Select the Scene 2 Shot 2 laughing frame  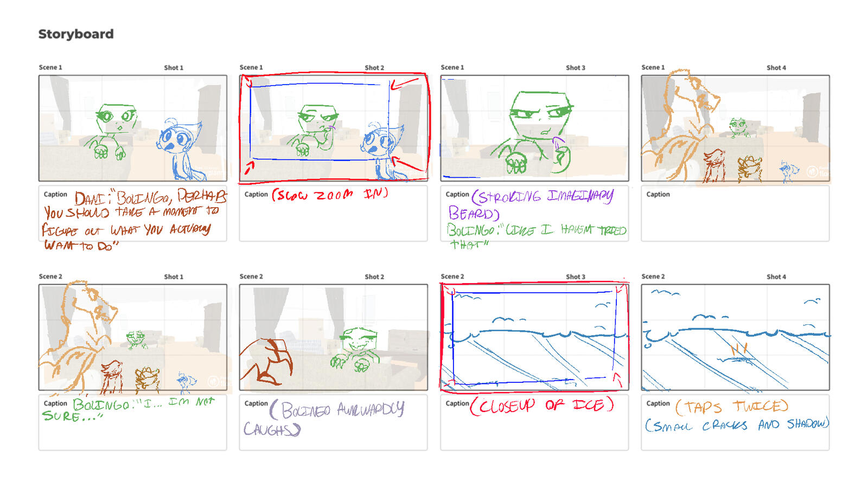[x=334, y=337]
